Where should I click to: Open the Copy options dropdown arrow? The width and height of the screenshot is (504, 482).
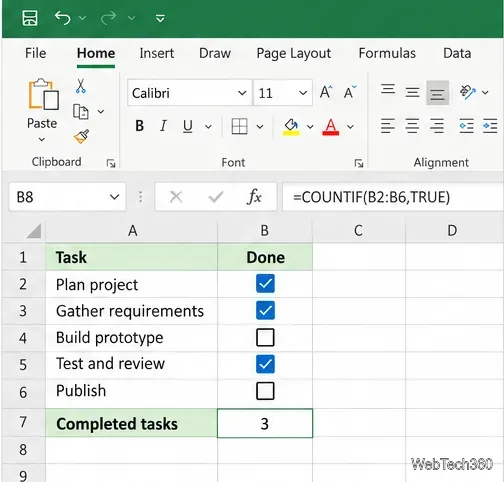pos(101,112)
